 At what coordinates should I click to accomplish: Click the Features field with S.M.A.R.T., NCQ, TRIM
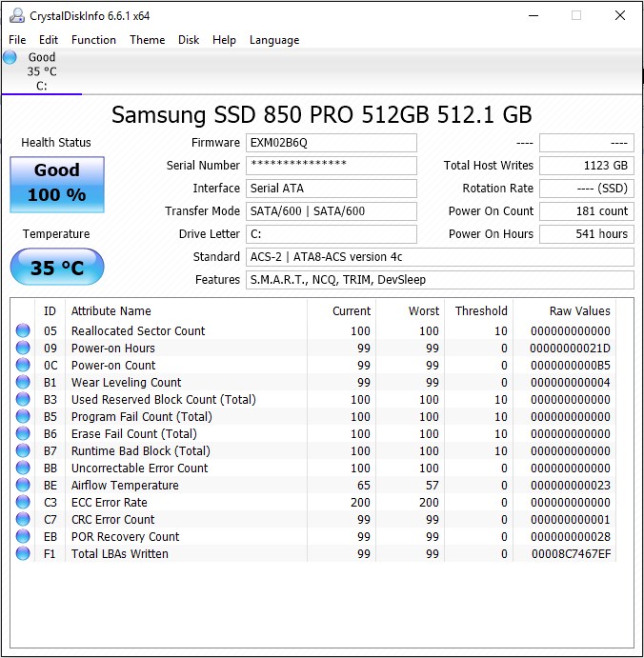[440, 279]
